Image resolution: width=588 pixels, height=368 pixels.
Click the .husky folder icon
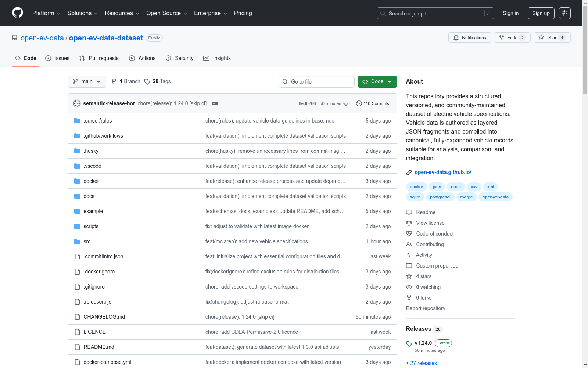(x=77, y=151)
